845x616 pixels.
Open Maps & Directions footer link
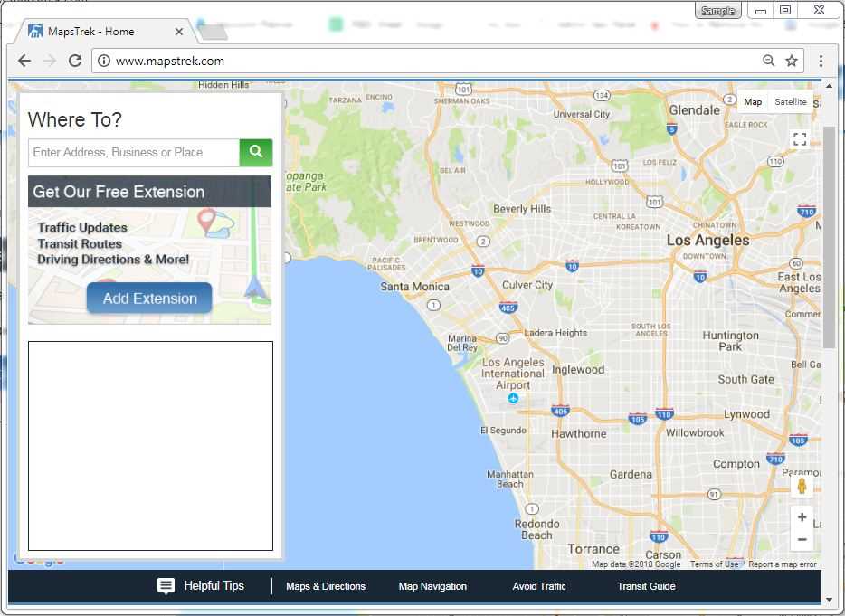click(x=326, y=586)
